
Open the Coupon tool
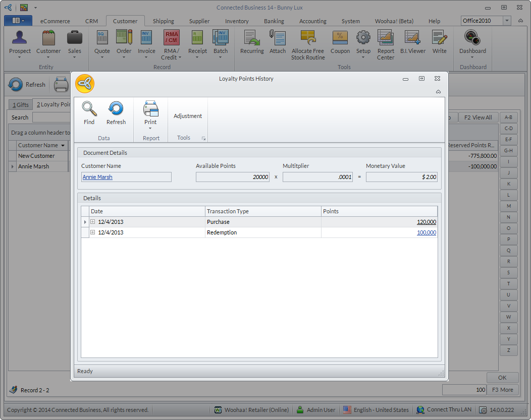[x=340, y=39]
